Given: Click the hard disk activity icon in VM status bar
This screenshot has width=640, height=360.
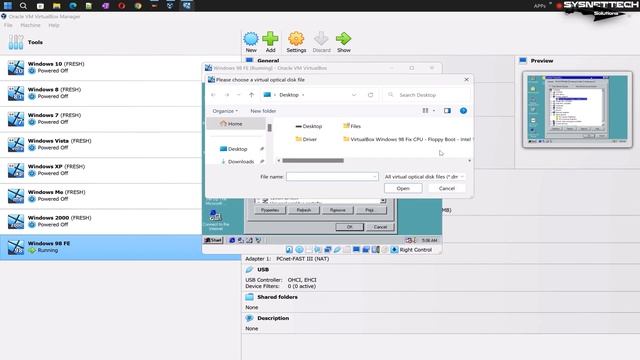Looking at the screenshot, I should 289,250.
